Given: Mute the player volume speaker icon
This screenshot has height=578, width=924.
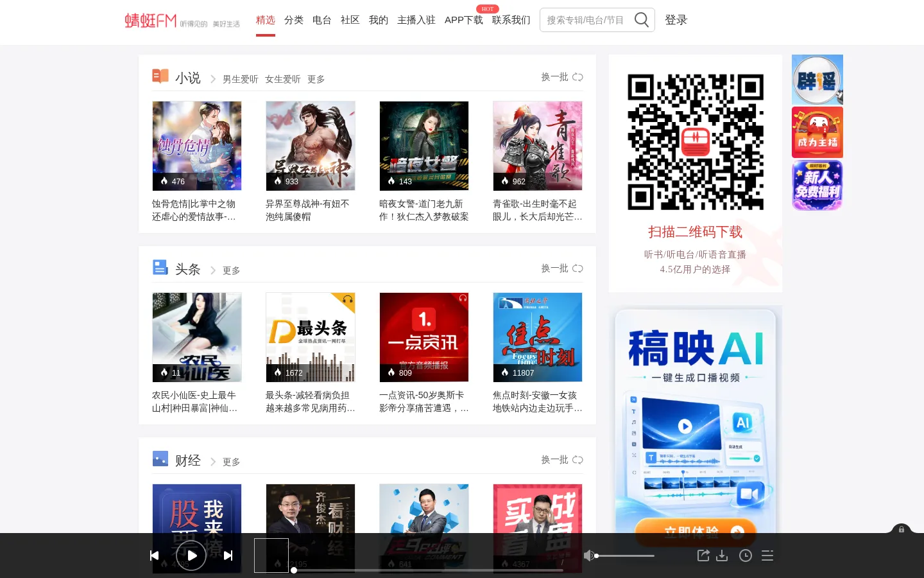Looking at the screenshot, I should 588,556.
